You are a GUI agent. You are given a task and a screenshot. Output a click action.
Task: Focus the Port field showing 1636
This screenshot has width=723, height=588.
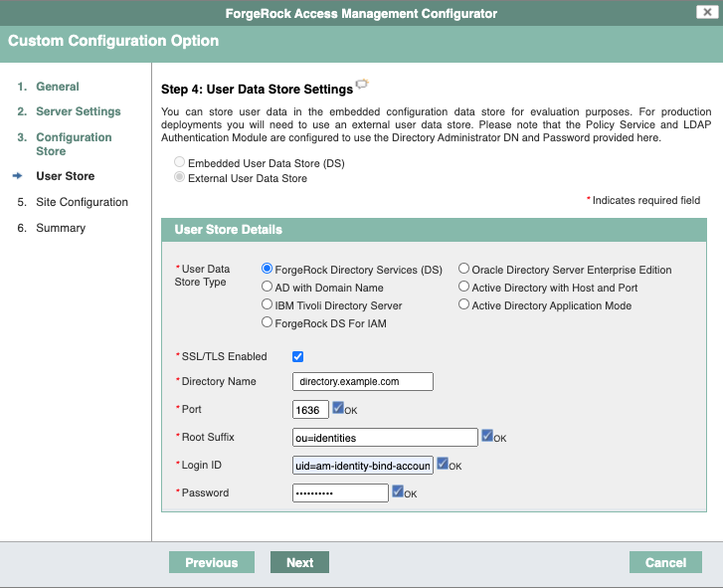pos(310,410)
